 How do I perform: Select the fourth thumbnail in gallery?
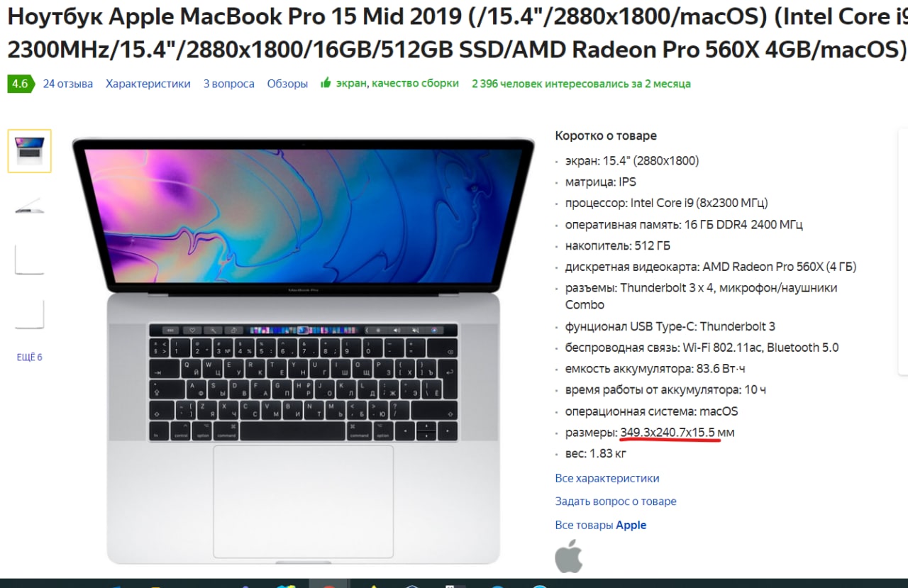pos(30,314)
